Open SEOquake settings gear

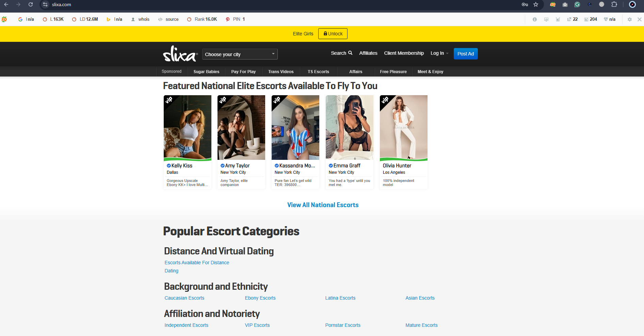point(630,19)
